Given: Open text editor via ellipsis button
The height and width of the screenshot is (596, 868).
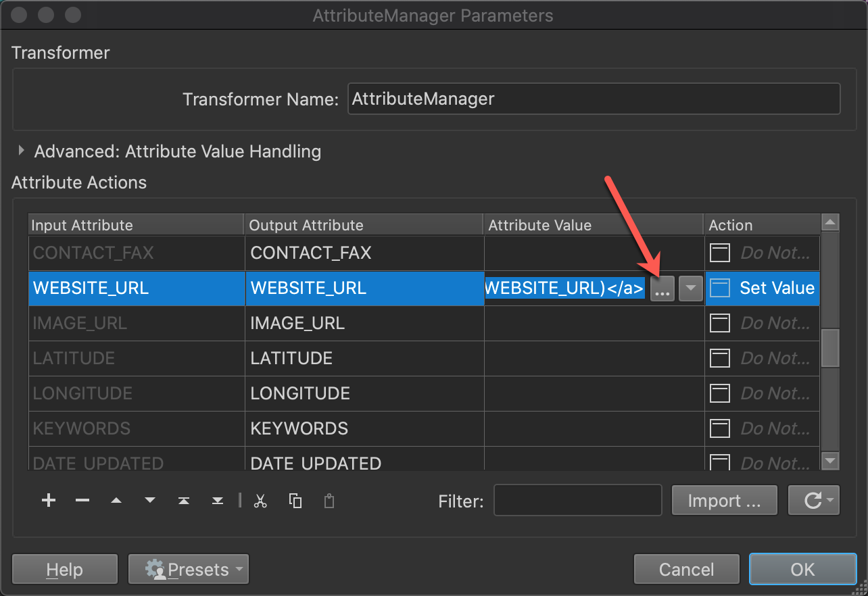Looking at the screenshot, I should tap(662, 289).
